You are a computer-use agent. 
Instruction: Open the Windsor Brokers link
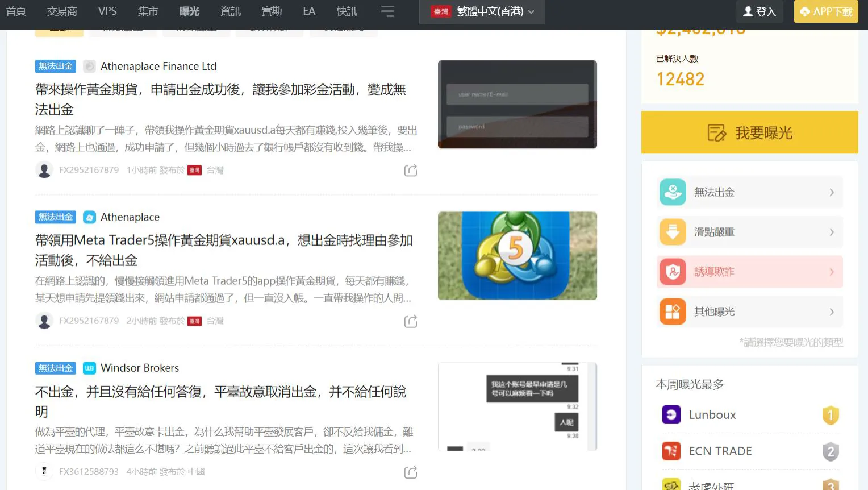[x=140, y=368]
